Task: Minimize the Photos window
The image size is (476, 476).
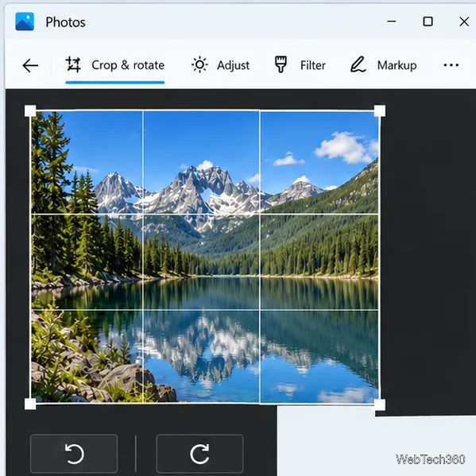Action: tap(392, 21)
